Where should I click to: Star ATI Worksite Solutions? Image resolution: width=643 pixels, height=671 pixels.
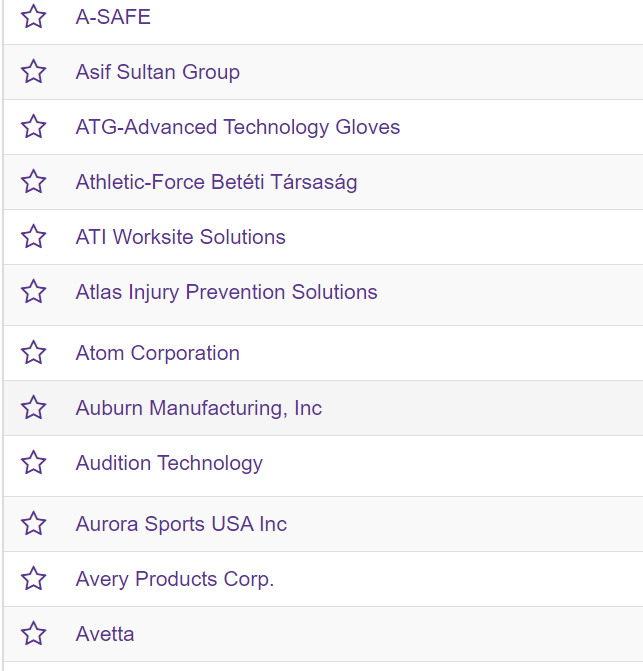(x=33, y=237)
